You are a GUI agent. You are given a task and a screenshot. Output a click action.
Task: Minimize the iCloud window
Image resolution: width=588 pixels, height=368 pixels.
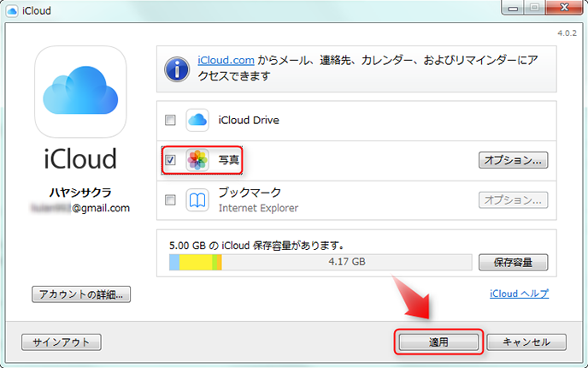[513, 7]
